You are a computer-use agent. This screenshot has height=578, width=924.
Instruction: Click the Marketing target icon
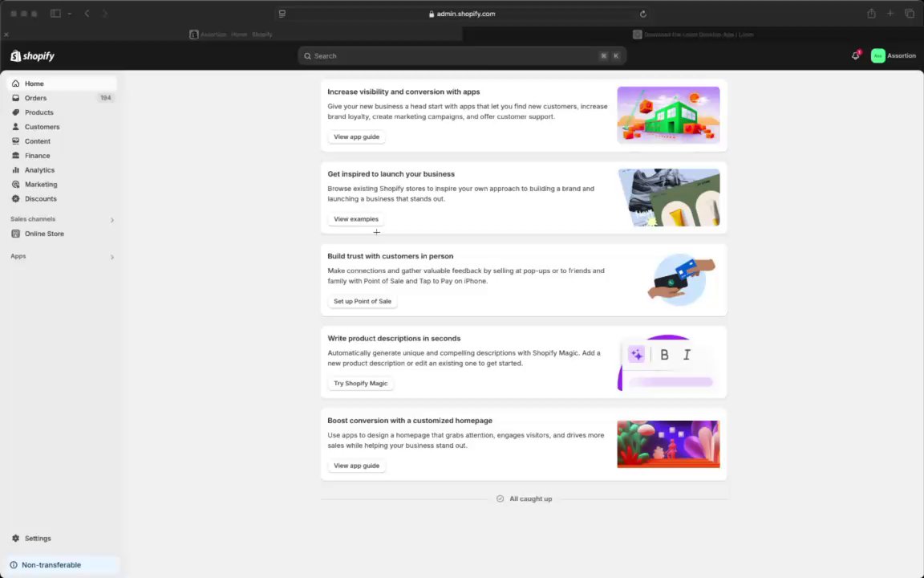pyautogui.click(x=16, y=185)
